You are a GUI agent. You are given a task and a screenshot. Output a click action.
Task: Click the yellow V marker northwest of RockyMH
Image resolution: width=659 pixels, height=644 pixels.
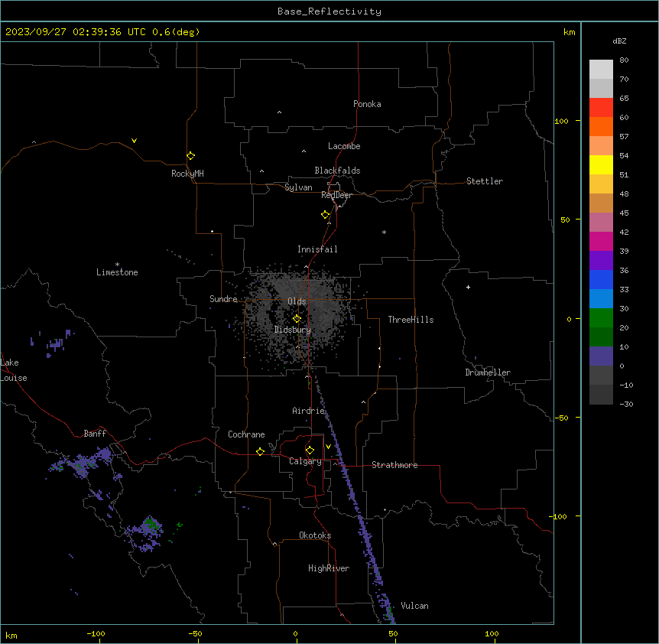pos(134,141)
